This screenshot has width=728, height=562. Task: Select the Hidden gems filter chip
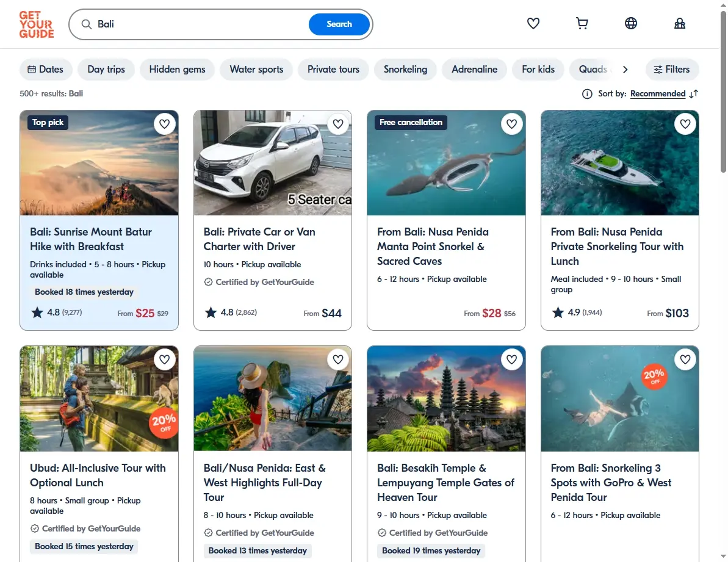click(177, 70)
